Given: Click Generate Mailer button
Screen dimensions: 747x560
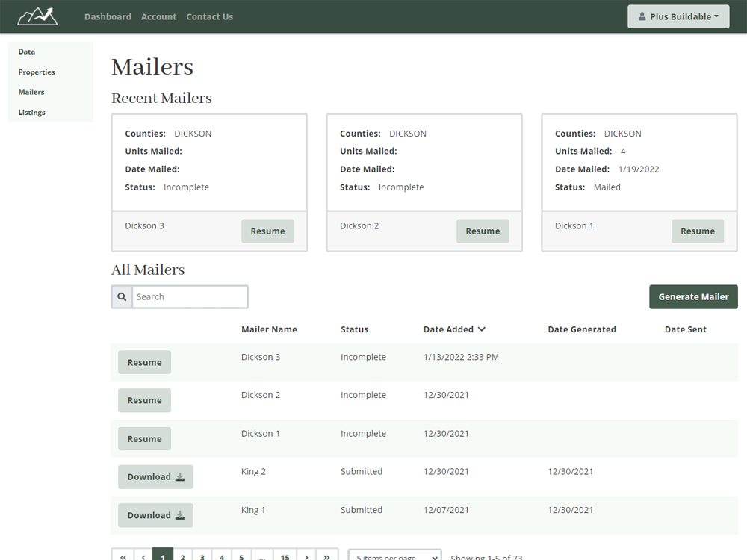Looking at the screenshot, I should pyautogui.click(x=694, y=296).
